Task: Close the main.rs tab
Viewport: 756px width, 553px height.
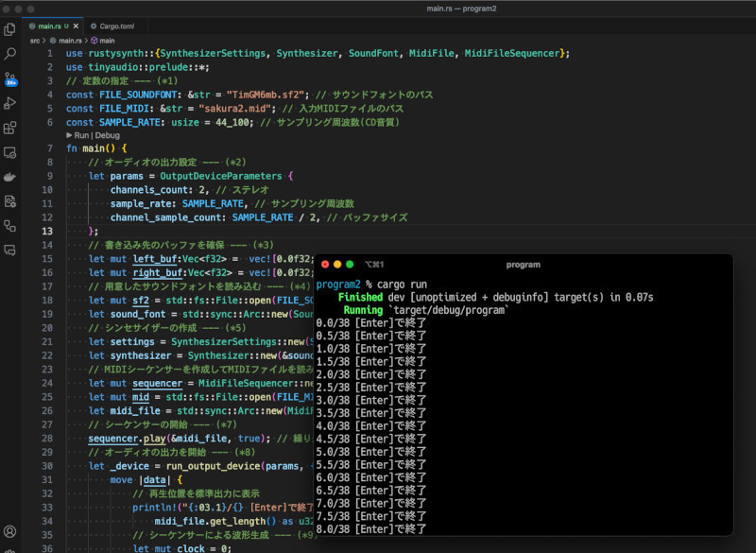Action: click(x=77, y=26)
